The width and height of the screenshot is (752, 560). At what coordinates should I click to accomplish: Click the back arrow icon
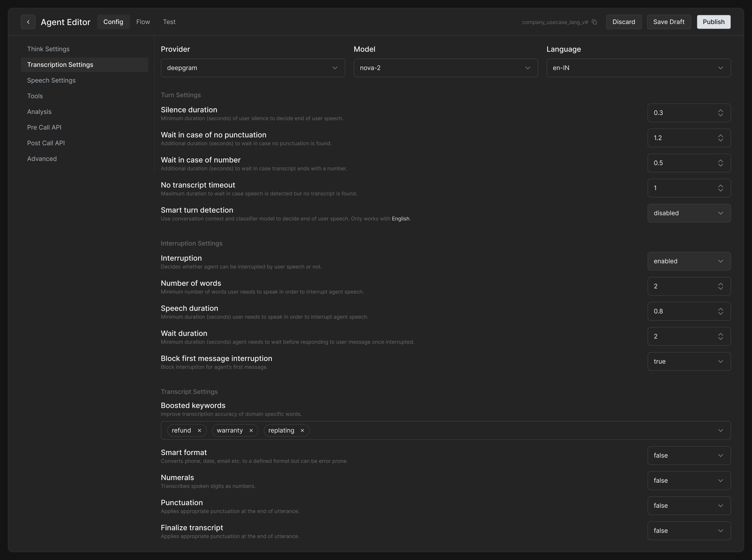[28, 22]
